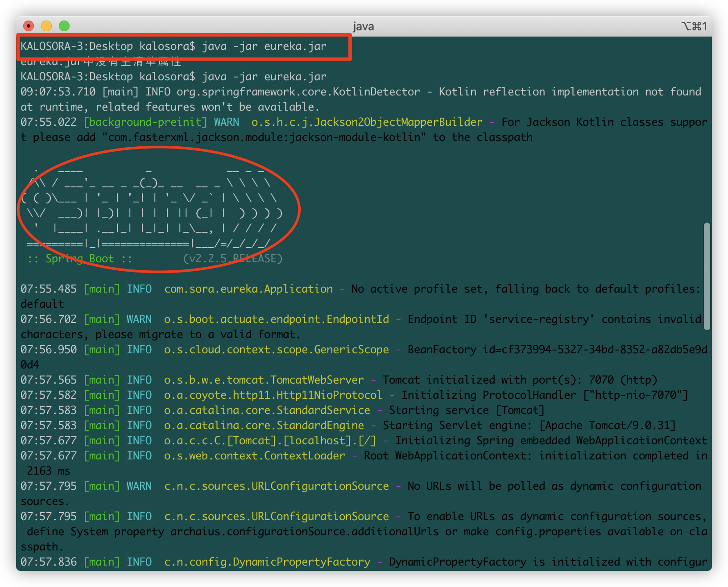The height and width of the screenshot is (587, 728).
Task: Minimize the terminal with the yellow button
Action: pos(46,26)
